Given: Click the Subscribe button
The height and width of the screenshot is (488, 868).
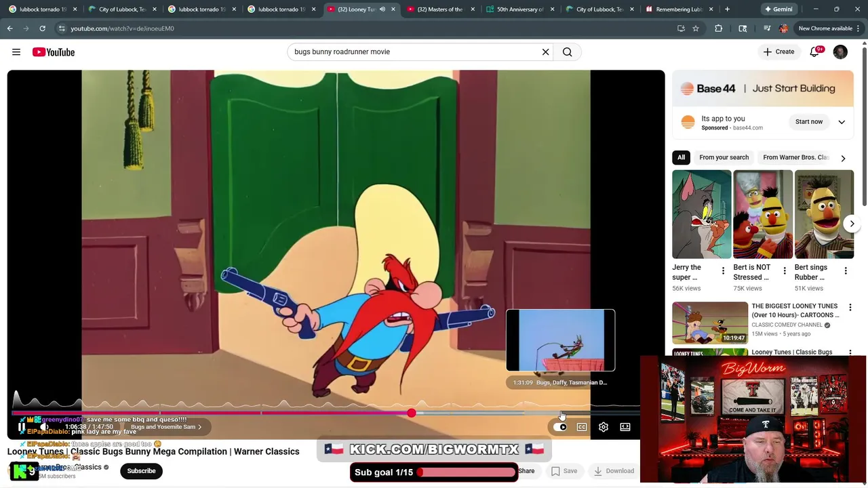Looking at the screenshot, I should pyautogui.click(x=141, y=471).
